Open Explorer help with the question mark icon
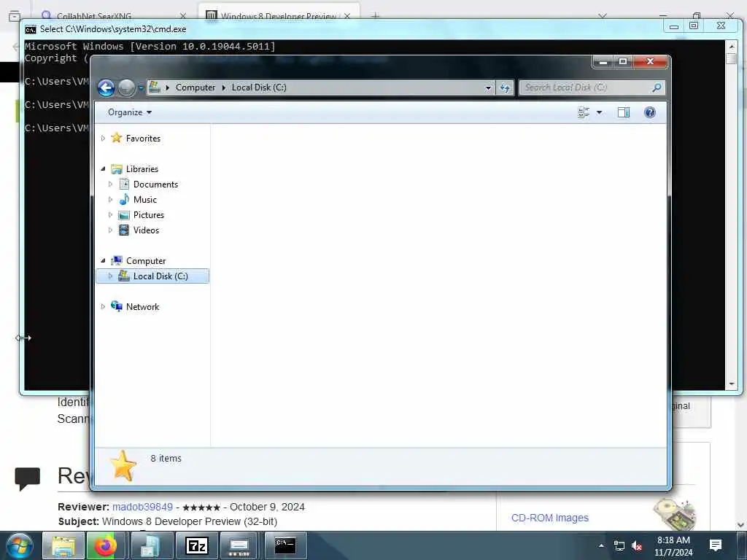 (x=649, y=112)
